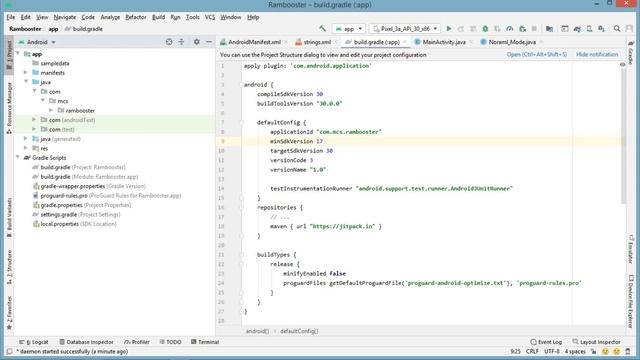Open the Structure sidebar tab
Screen dimensions: 640x360
(x=9, y=267)
